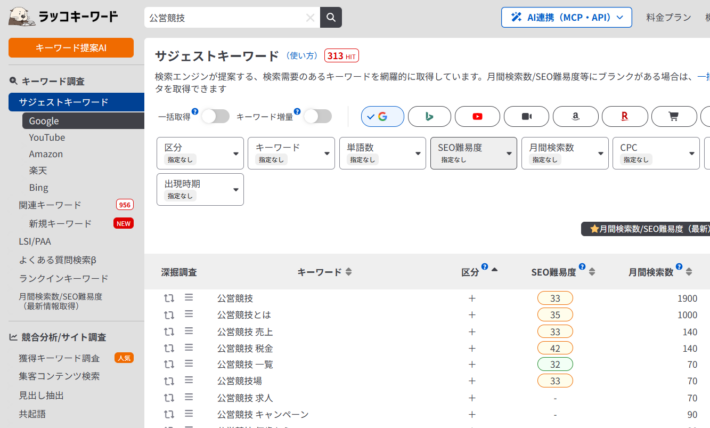Viewport: 710px width, 428px height.
Task: Sort by 月間検索数 column arrows
Action: (689, 272)
